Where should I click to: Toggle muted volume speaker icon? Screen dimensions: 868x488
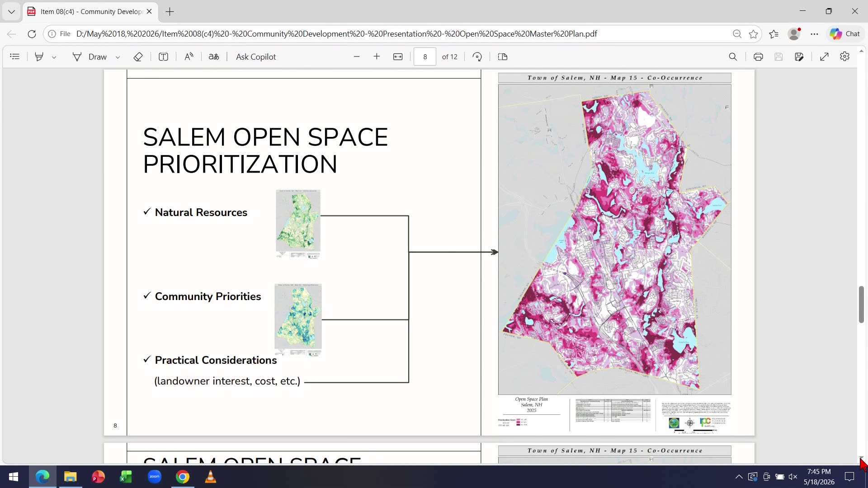[793, 477]
